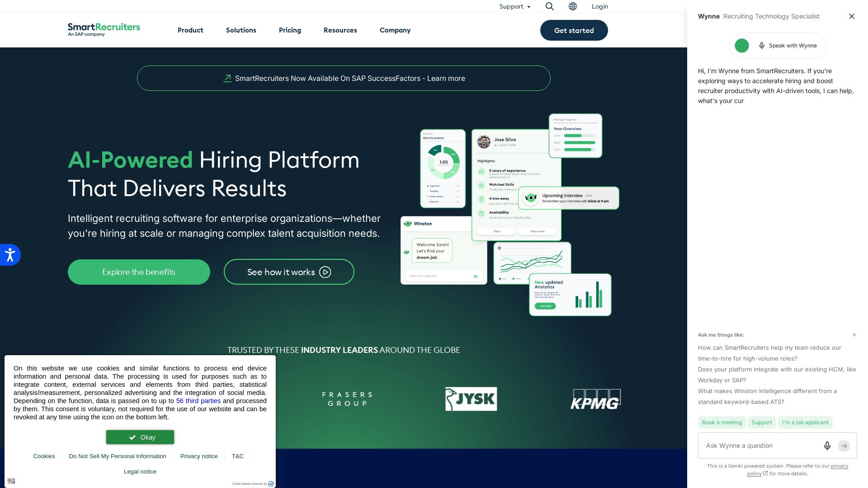
Task: Click the Winston chat preview card
Action: coord(443,250)
